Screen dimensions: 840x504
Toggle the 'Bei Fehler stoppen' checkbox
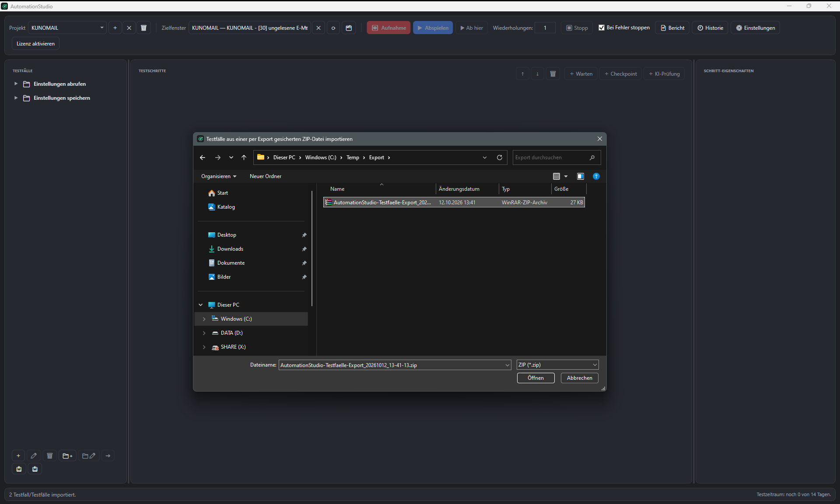[x=602, y=28]
